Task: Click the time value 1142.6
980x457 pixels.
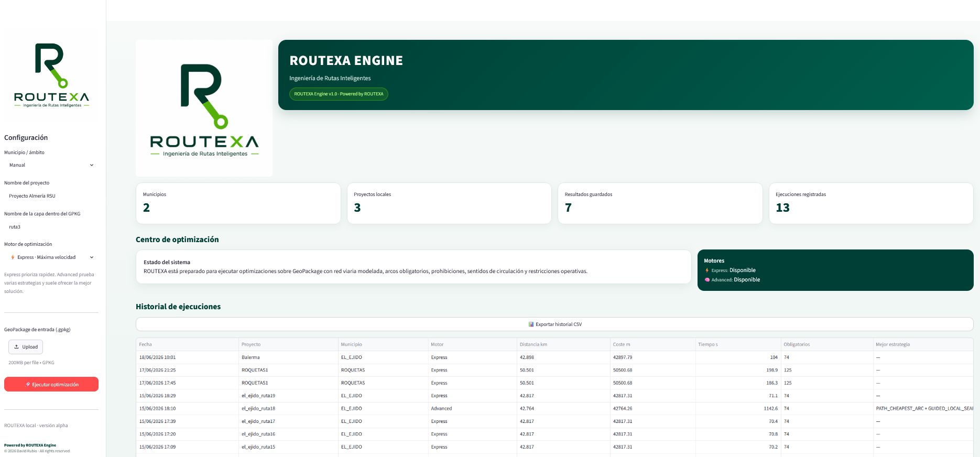Action: click(738, 408)
